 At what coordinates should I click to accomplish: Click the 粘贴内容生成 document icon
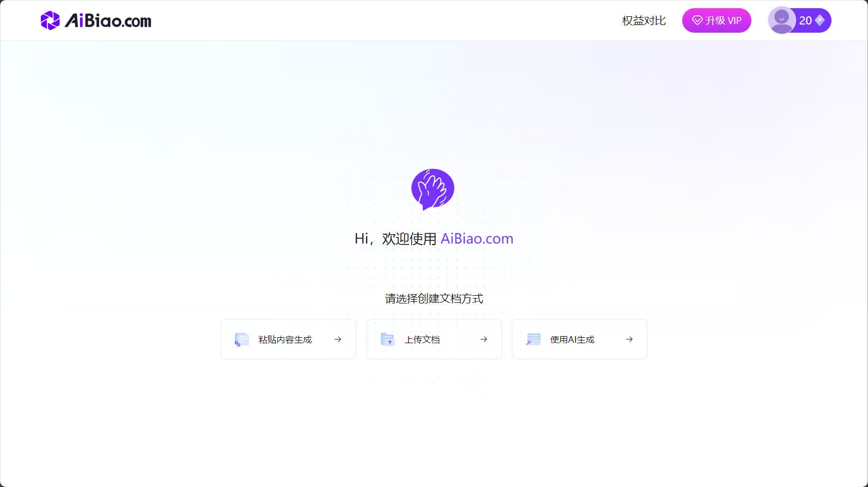(x=241, y=339)
